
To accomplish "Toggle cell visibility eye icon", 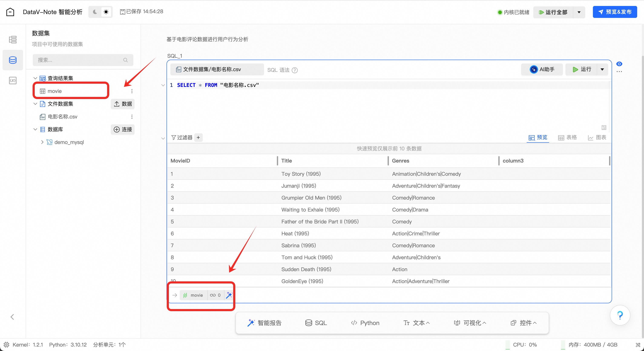I will coord(619,64).
